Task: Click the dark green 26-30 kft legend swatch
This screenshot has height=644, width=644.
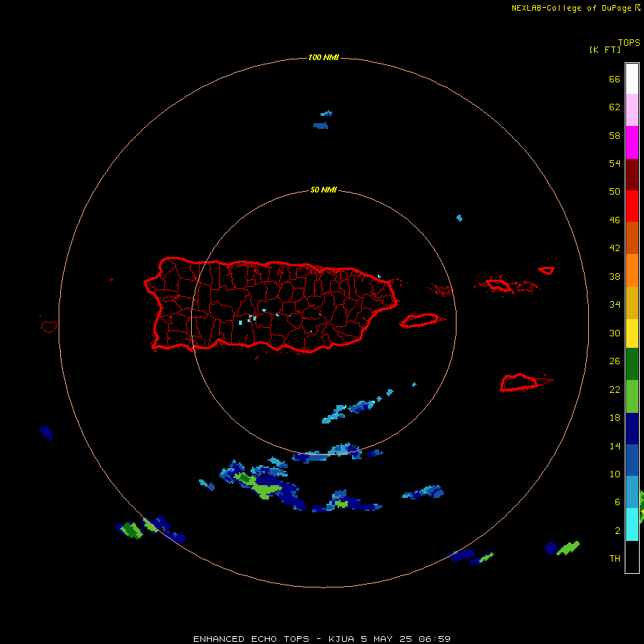Action: tap(632, 364)
